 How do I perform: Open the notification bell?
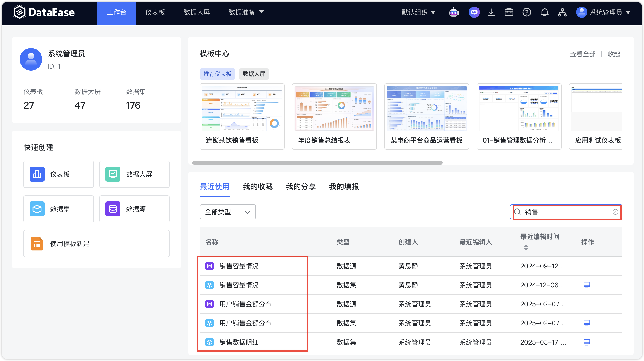coord(544,12)
